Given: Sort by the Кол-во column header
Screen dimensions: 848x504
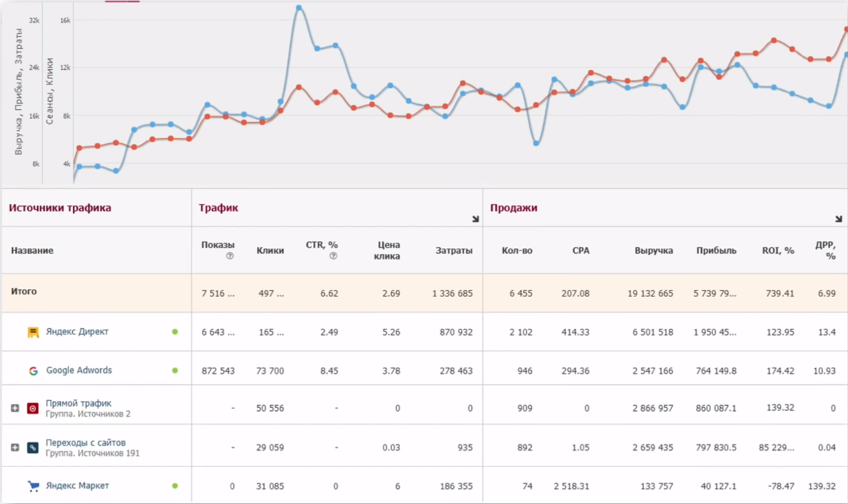Looking at the screenshot, I should pyautogui.click(x=517, y=250).
